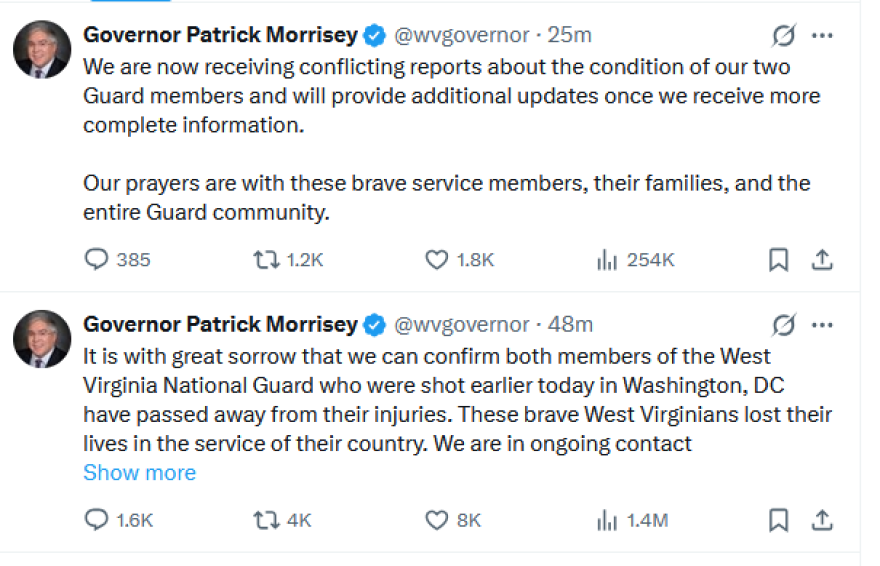Open @wvgovernor handle on the 25m tweet
This screenshot has height=566, width=880.
(x=461, y=35)
